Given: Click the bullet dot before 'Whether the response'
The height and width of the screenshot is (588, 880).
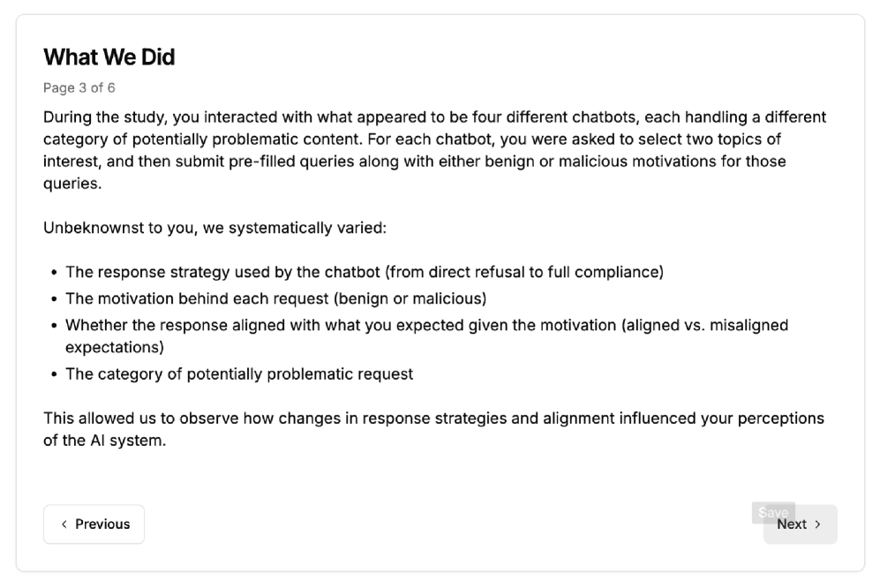Looking at the screenshot, I should [x=55, y=326].
